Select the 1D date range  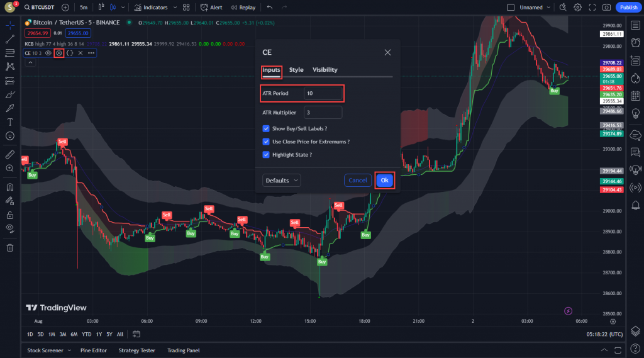coord(30,335)
